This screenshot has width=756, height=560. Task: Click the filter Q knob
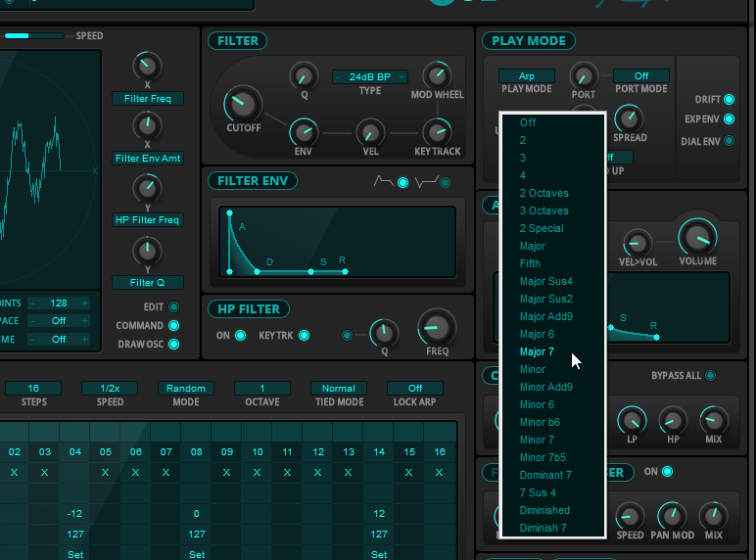(304, 75)
